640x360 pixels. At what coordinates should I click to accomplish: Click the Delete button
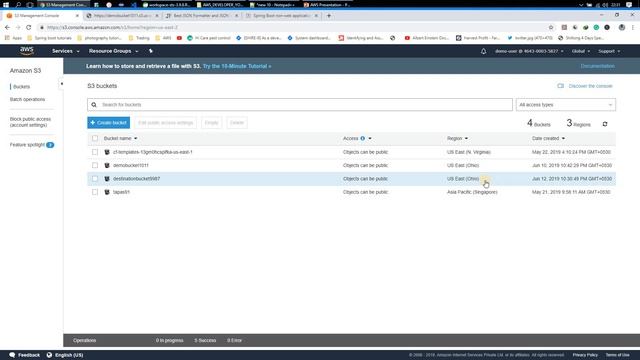(237, 123)
